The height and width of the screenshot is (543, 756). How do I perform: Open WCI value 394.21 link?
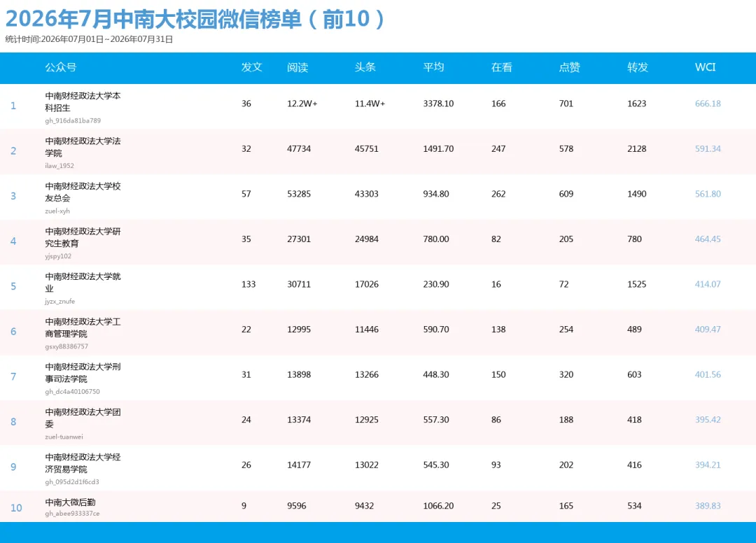[708, 465]
